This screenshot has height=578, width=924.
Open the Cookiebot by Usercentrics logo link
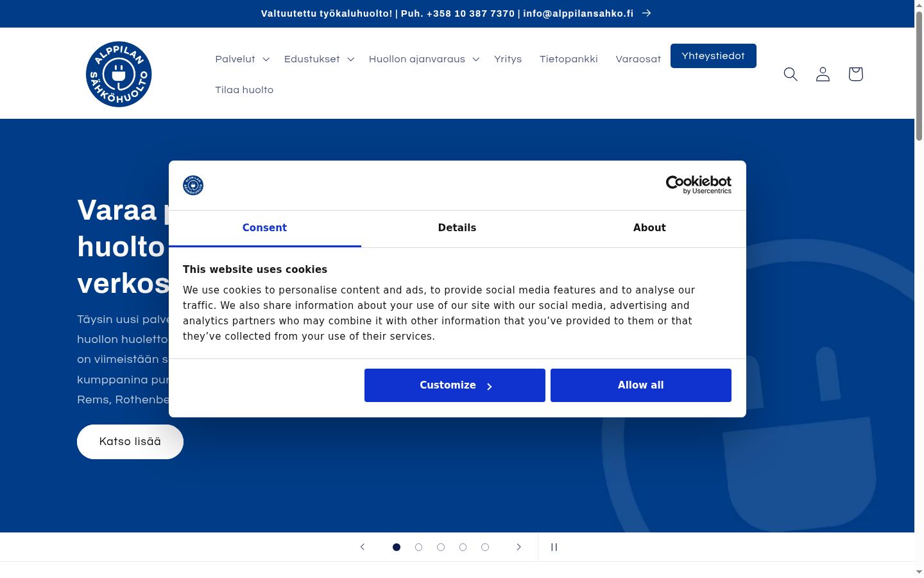click(699, 185)
